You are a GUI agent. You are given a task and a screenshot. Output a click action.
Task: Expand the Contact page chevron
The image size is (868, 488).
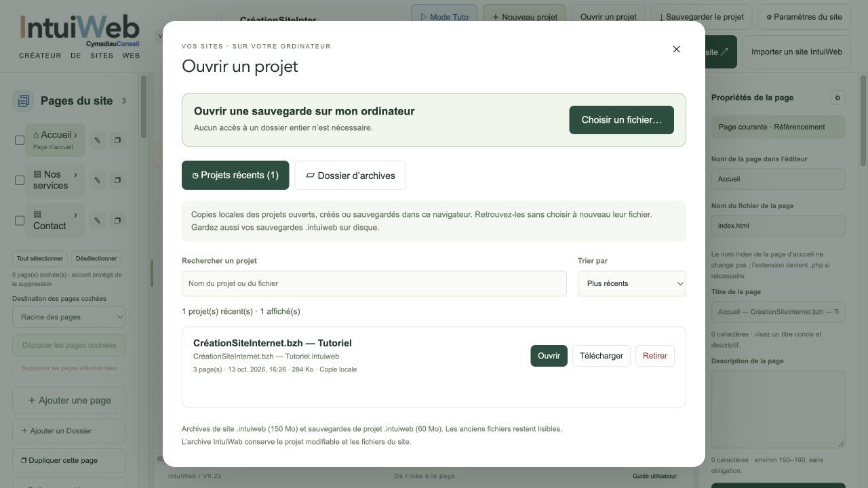75,216
